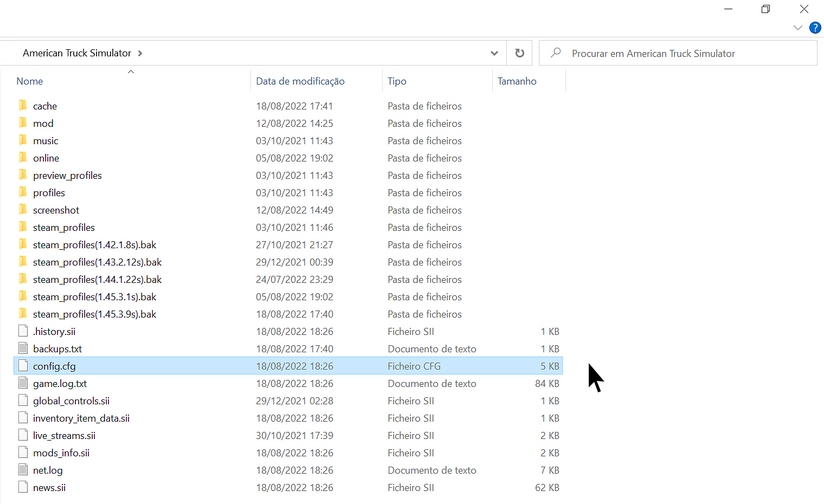Select the folder name preview_profiles
The image size is (824, 504).
[67, 176]
